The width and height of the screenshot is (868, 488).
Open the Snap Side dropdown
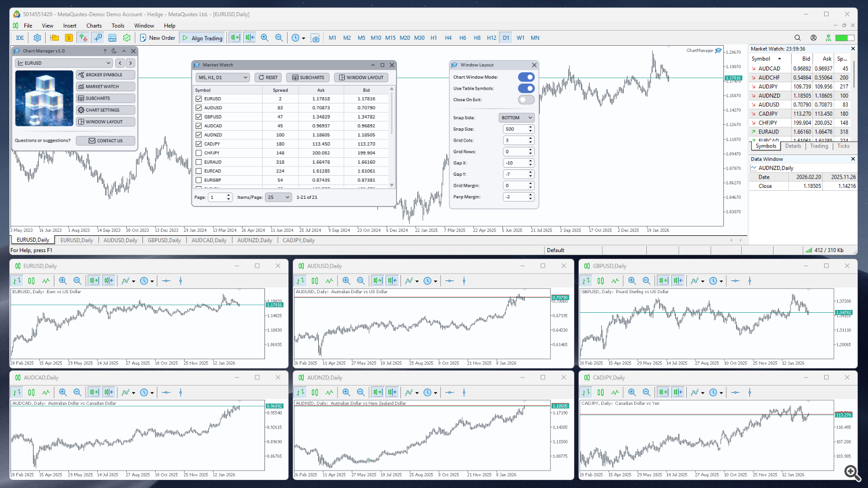(516, 117)
